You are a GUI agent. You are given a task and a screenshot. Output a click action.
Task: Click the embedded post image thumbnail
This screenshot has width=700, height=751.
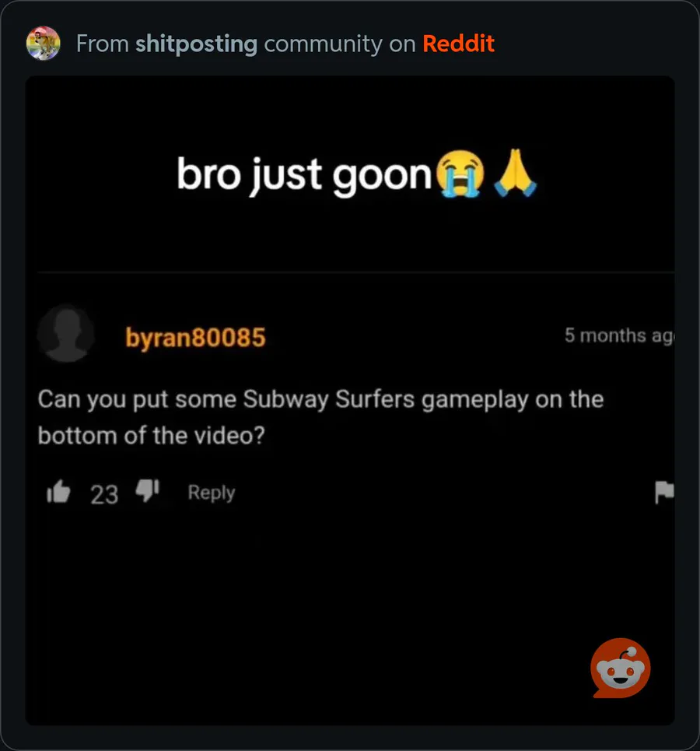click(x=350, y=401)
